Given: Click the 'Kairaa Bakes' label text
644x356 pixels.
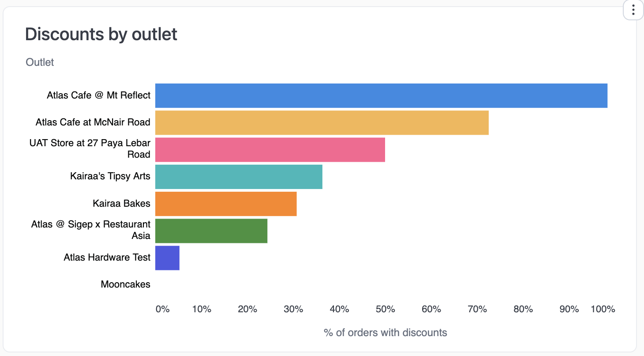Looking at the screenshot, I should (121, 204).
